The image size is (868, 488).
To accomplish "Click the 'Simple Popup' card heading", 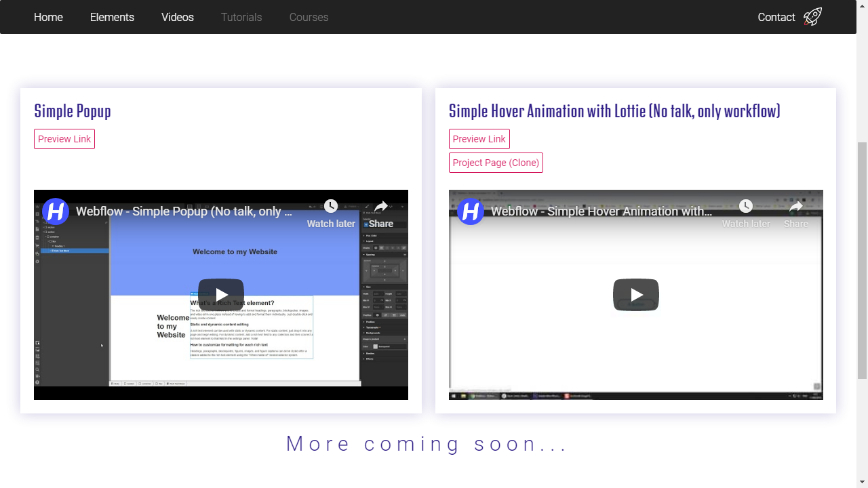I will [73, 111].
